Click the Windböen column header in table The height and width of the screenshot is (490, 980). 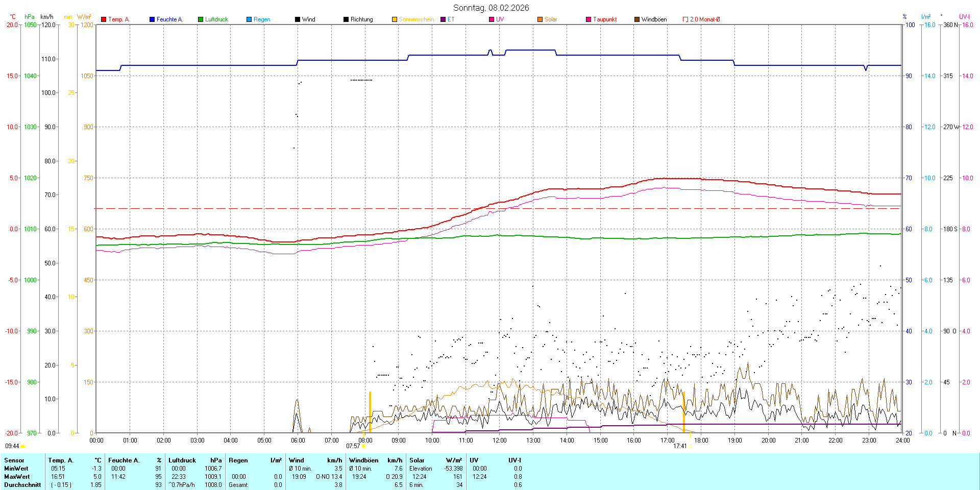coord(363,460)
